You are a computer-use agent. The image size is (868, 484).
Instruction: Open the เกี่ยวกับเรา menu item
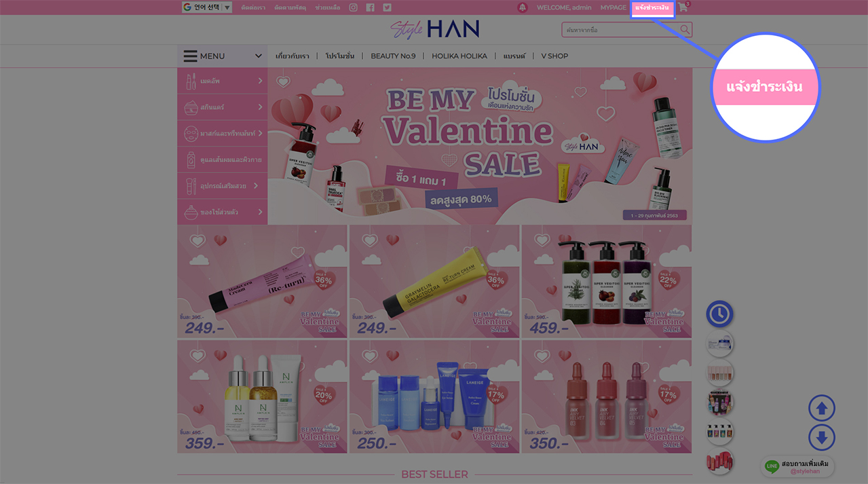(x=293, y=56)
